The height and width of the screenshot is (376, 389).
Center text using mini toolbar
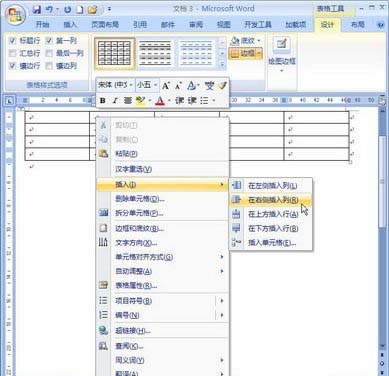pyautogui.click(x=128, y=100)
